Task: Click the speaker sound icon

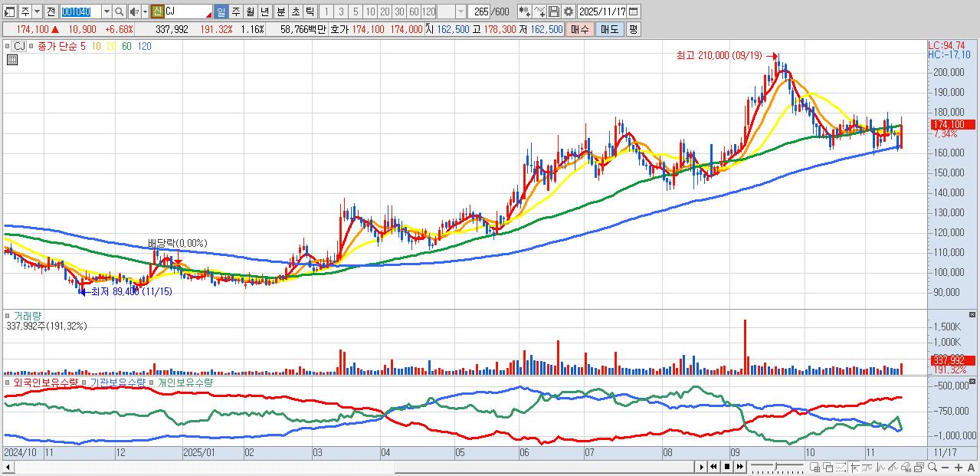Action: click(x=135, y=11)
